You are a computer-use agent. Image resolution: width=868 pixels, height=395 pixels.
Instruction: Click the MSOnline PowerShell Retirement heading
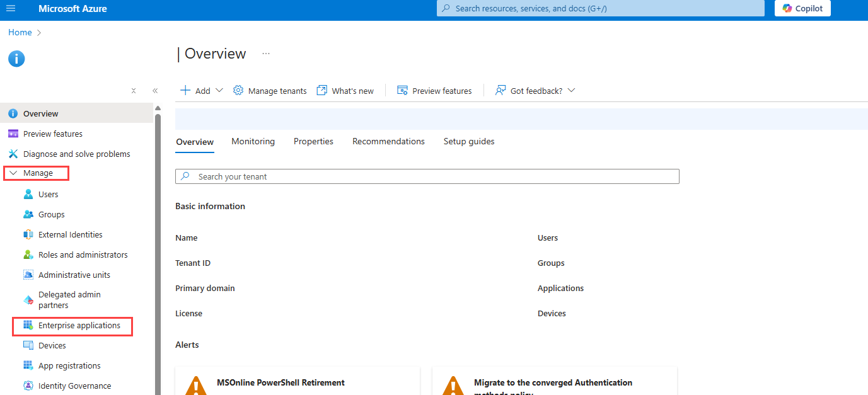click(x=281, y=382)
